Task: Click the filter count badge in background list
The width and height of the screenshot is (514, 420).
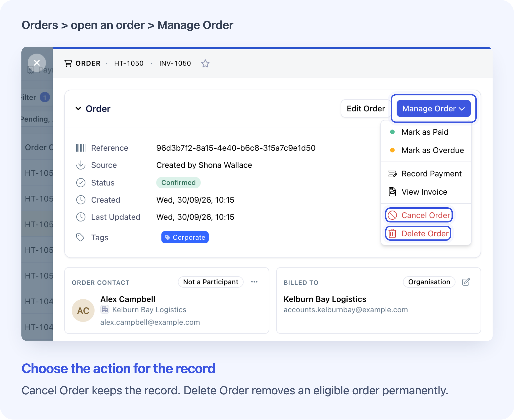Action: pyautogui.click(x=45, y=97)
